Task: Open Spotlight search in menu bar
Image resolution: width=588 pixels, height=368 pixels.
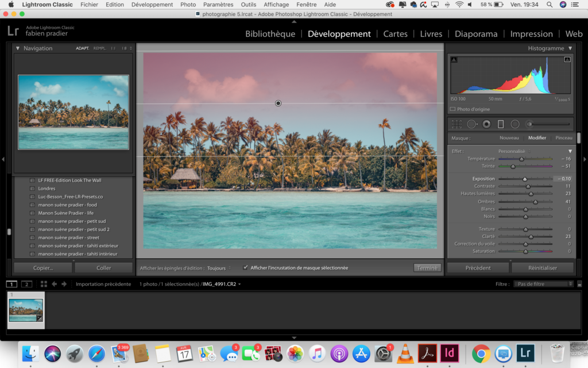Action: (550, 5)
